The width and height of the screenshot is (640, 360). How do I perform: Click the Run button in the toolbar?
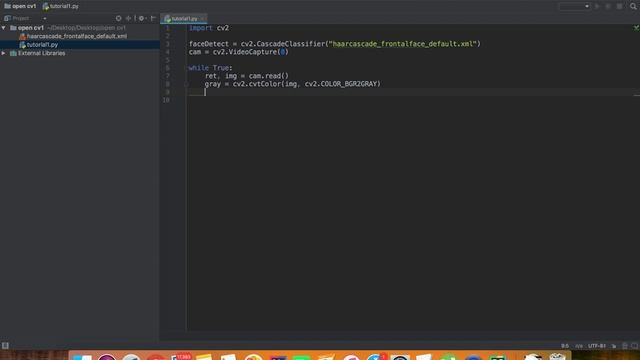click(597, 6)
